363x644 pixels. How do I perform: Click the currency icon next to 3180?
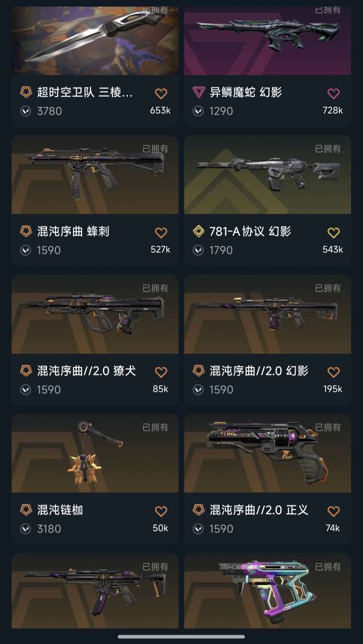click(26, 529)
